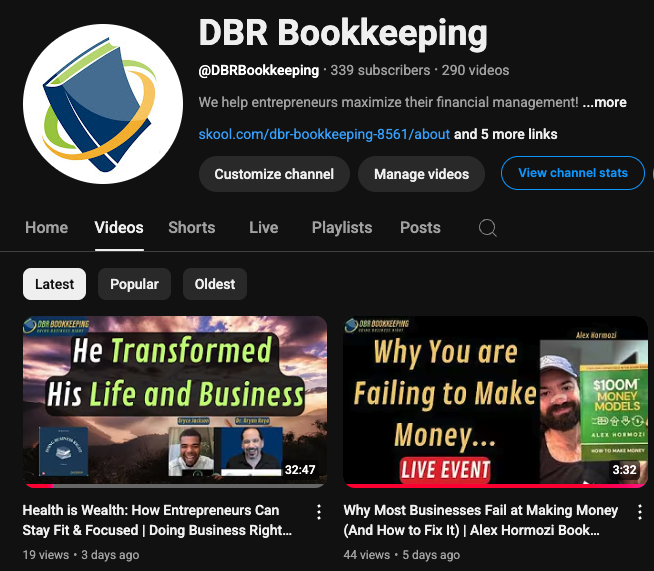Open options menu for Why Most Businesses Fail video
Viewport: 654px width, 571px height.
click(639, 512)
